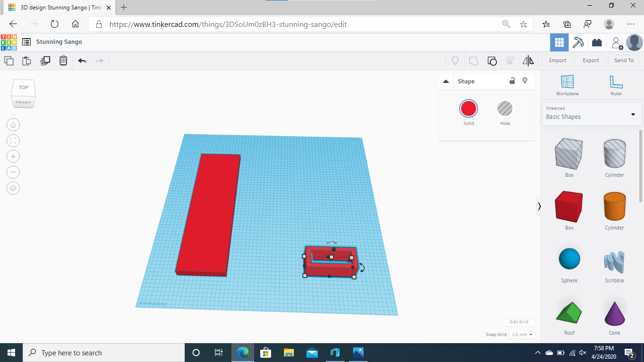
Task: Open the Blocks pickaxe mode
Action: coord(578,42)
